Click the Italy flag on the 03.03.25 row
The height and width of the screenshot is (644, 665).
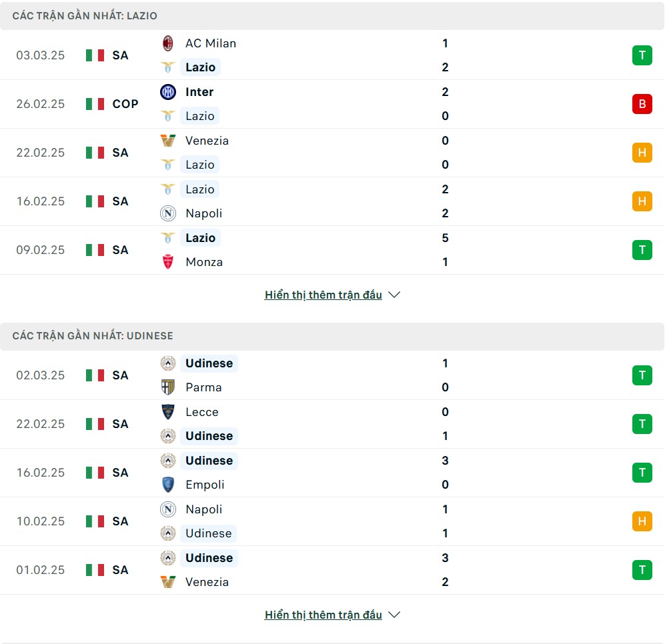pos(95,55)
